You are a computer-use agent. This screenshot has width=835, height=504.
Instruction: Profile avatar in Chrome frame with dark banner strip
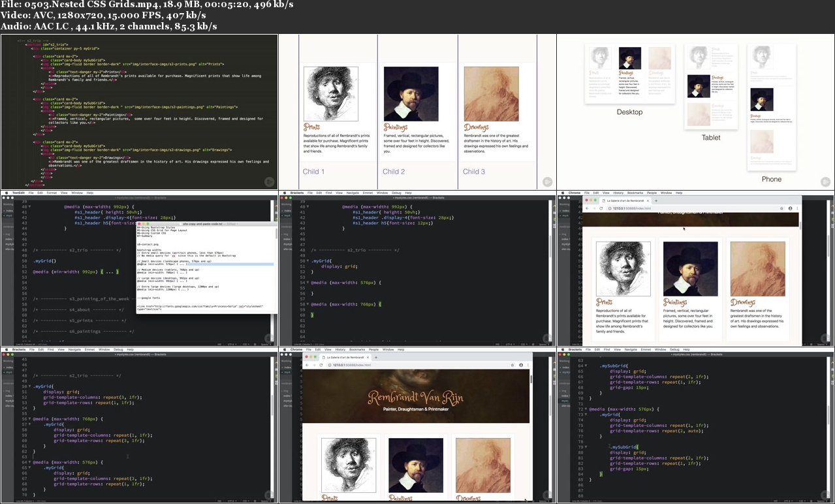tap(791, 208)
